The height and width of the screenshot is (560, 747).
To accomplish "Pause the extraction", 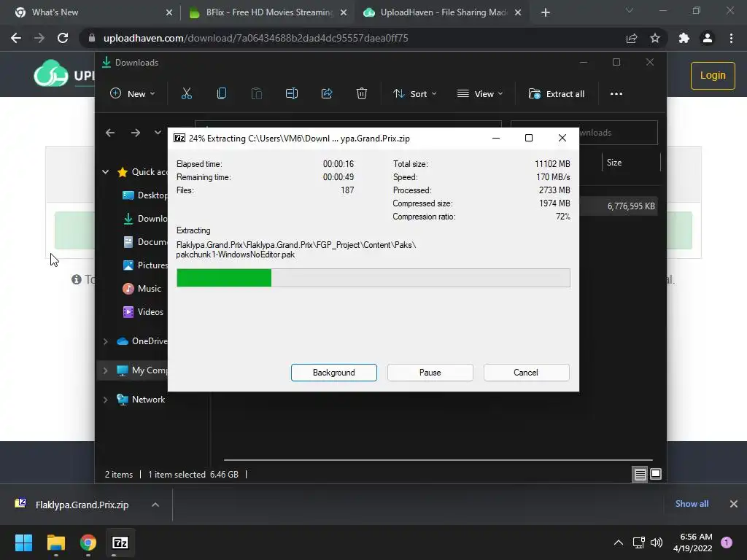I will tap(430, 373).
